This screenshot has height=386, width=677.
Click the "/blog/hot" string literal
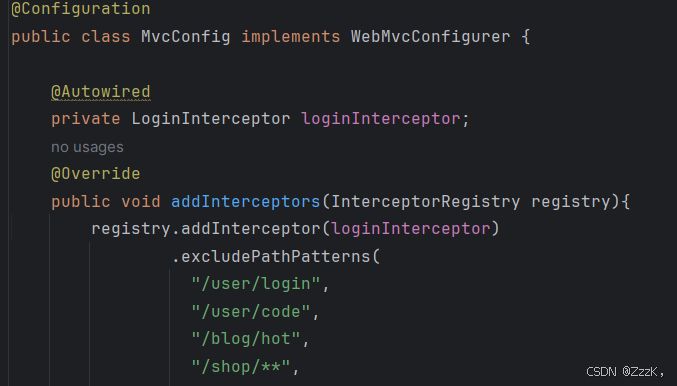[246, 339]
